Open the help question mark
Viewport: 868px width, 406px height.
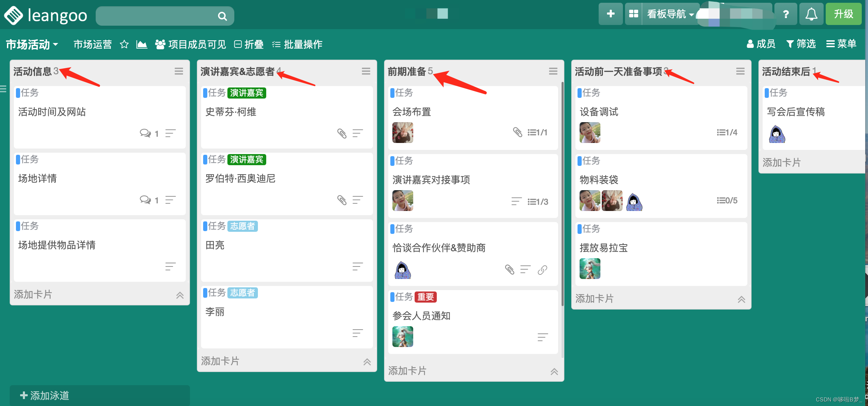click(x=786, y=14)
